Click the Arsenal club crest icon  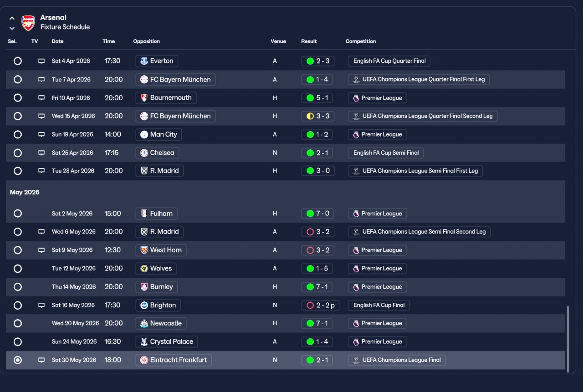28,23
